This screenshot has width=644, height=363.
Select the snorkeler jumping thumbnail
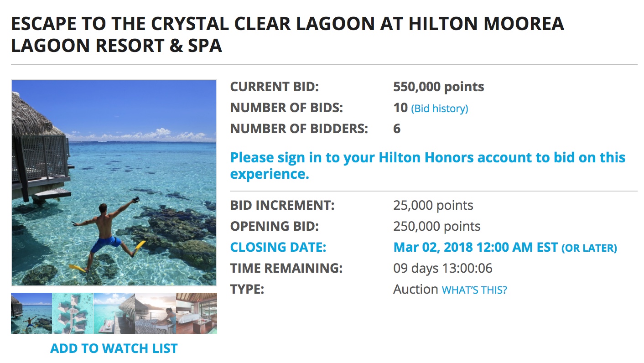click(31, 313)
